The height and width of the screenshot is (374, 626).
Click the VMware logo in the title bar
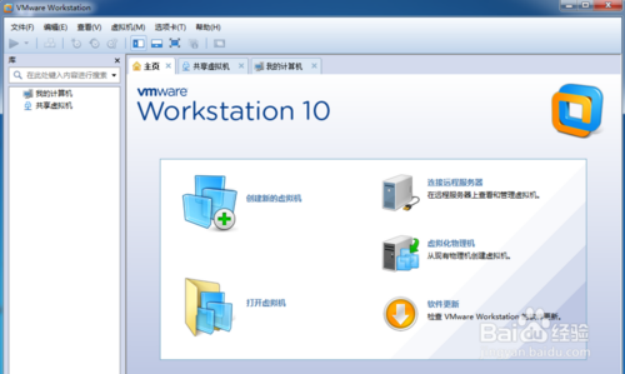[x=8, y=8]
